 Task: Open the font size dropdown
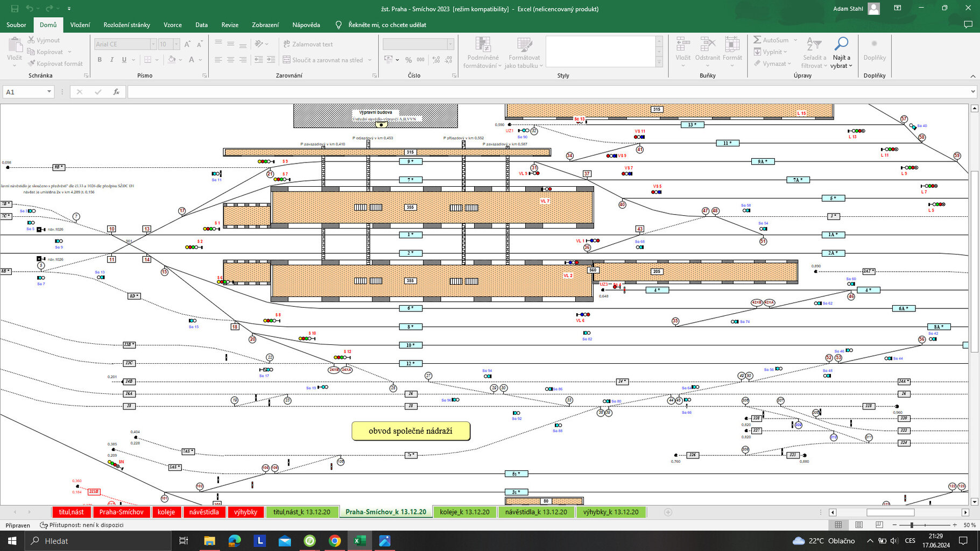click(176, 44)
